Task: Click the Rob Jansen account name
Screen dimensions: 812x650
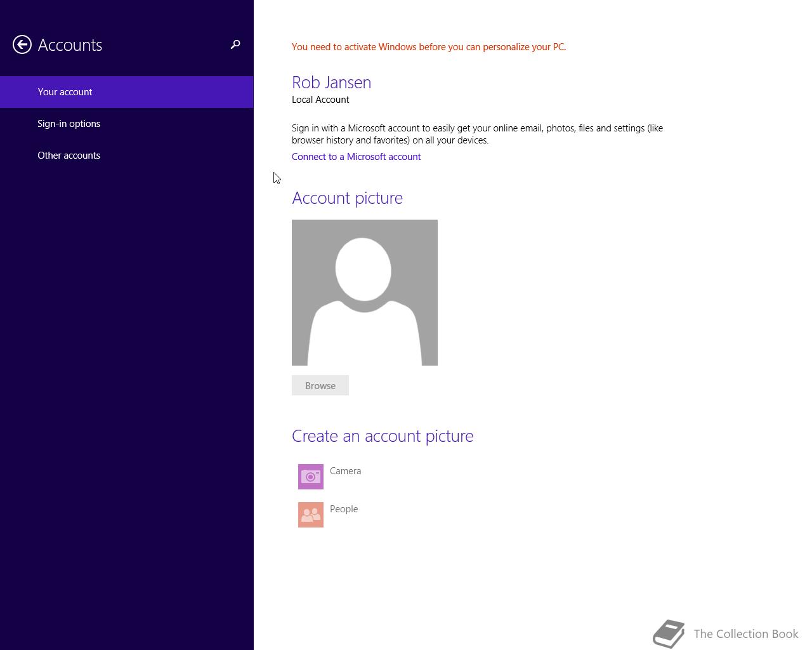Action: (331, 83)
